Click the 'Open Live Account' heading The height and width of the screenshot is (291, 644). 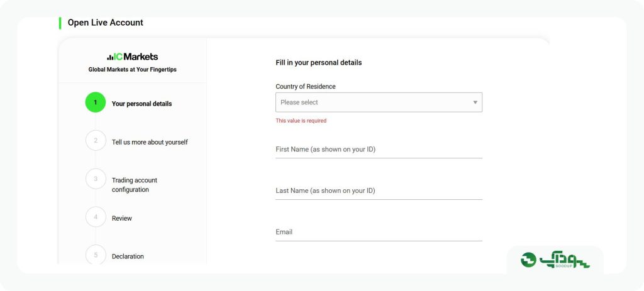click(x=106, y=23)
